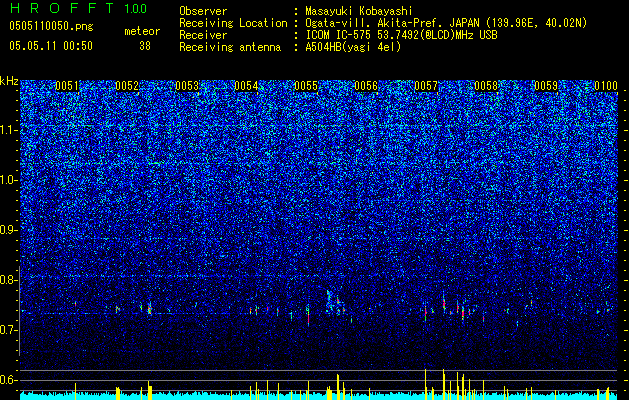The height and width of the screenshot is (400, 629).
Task: Click the 0.9 frequency axis label
Action: tap(9, 230)
